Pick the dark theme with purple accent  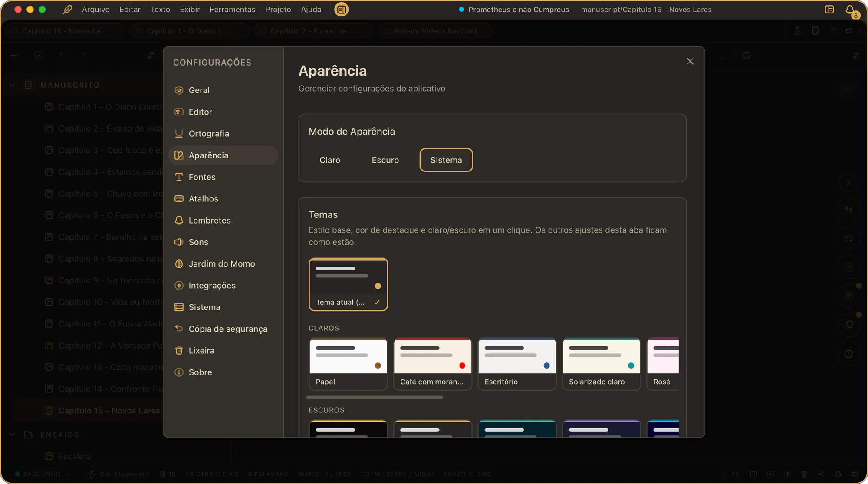point(601,429)
